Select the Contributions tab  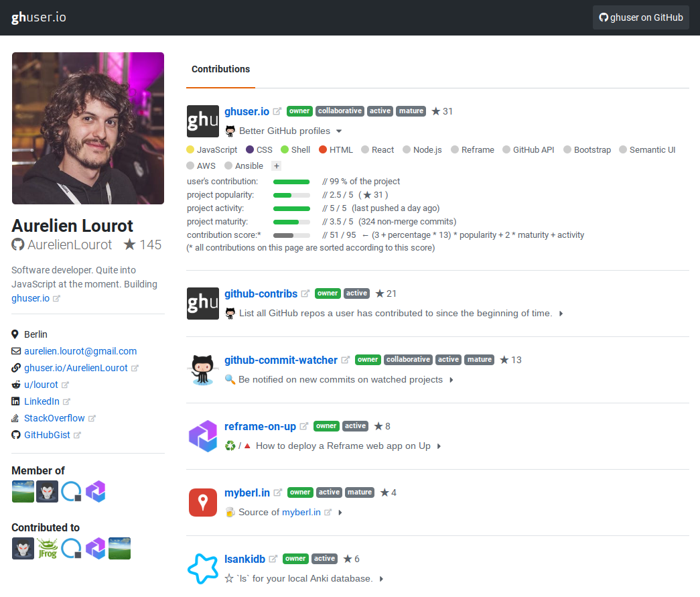pyautogui.click(x=220, y=69)
